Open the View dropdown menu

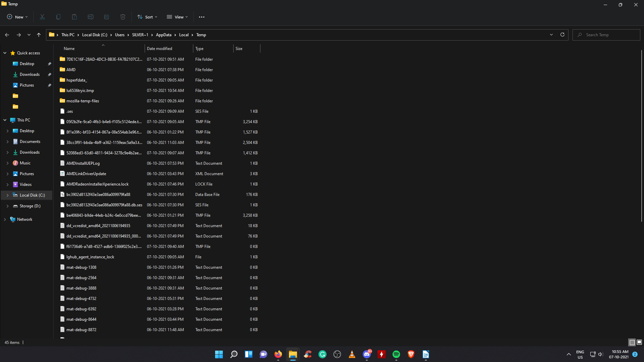pos(177,17)
